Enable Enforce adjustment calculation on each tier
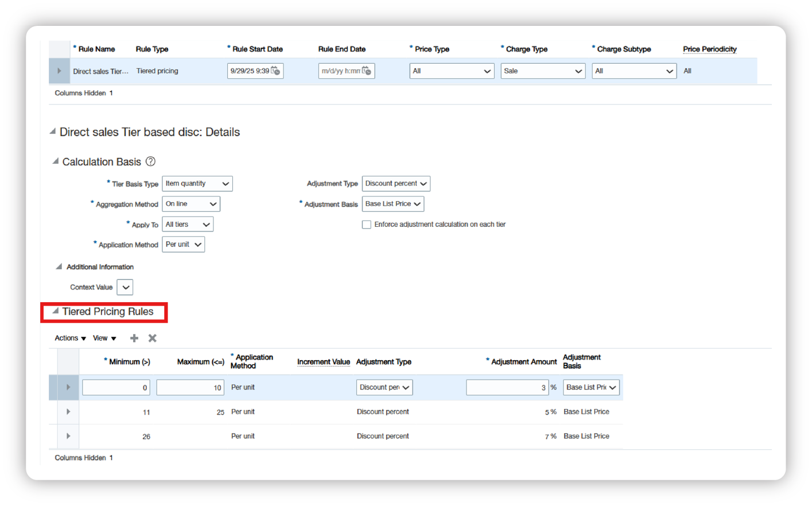 tap(367, 224)
